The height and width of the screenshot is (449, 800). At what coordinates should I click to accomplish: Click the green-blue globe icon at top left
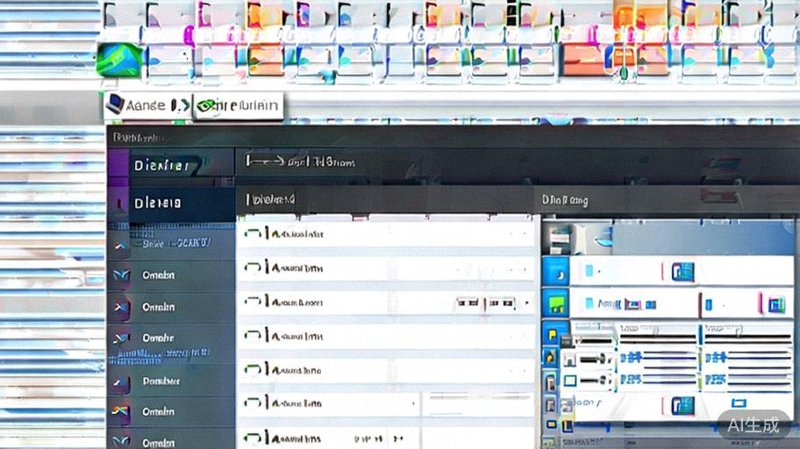[x=120, y=59]
